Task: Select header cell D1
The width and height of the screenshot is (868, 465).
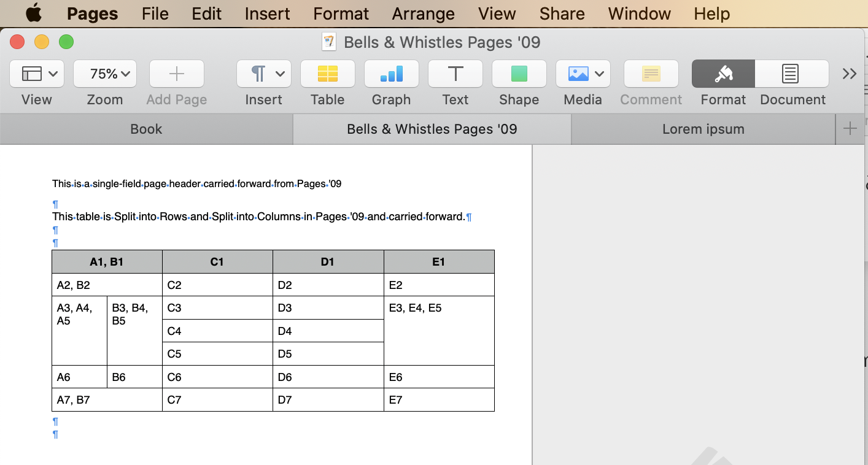Action: 328,261
